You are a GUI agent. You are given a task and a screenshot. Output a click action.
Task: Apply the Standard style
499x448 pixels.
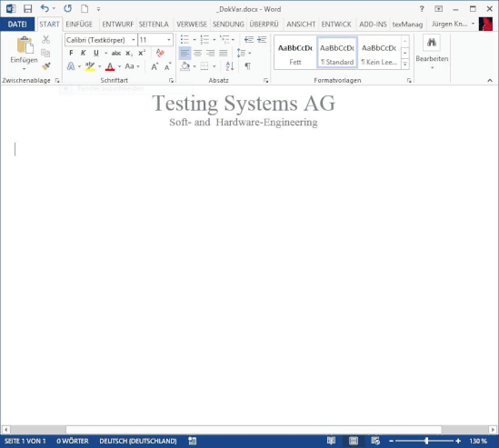pyautogui.click(x=337, y=53)
